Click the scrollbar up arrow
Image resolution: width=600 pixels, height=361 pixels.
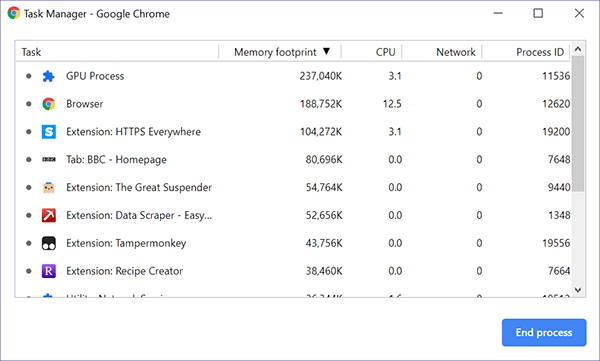point(578,49)
